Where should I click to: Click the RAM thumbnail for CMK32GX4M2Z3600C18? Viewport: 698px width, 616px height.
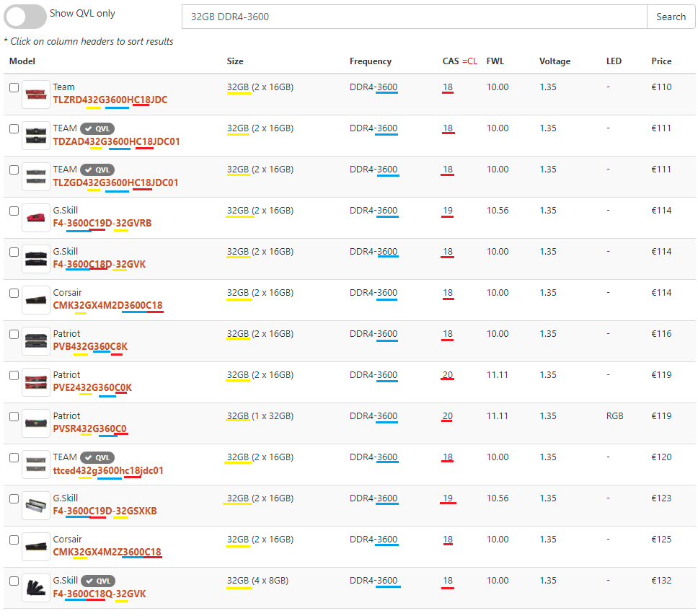(36, 547)
